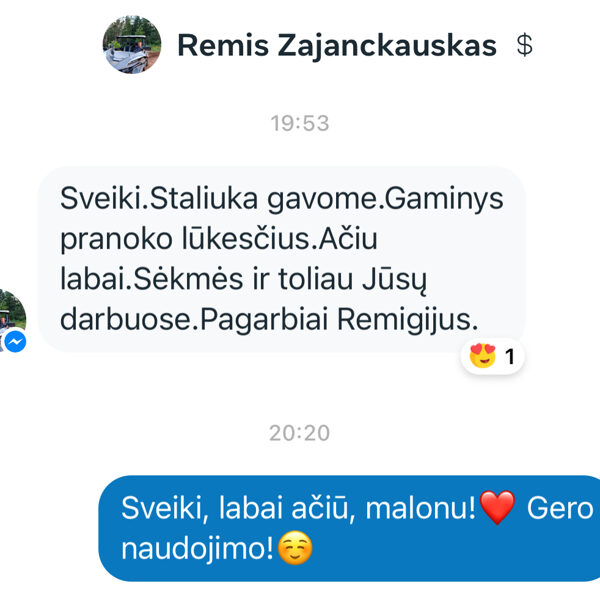This screenshot has height=600, width=600.
Task: Open the heart-eyes emoji reaction badge
Action: [x=493, y=356]
